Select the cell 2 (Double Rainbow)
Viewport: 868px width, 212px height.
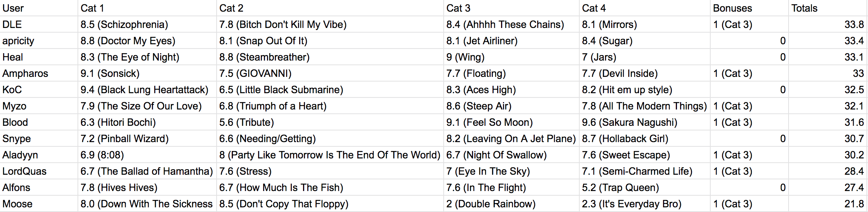click(511, 204)
